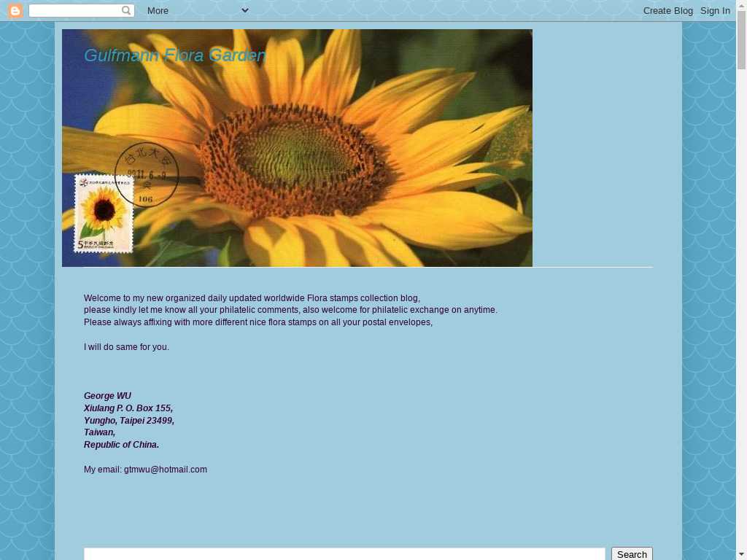Open the Create Blog link
Viewport: 747px width, 560px height.
(x=667, y=11)
